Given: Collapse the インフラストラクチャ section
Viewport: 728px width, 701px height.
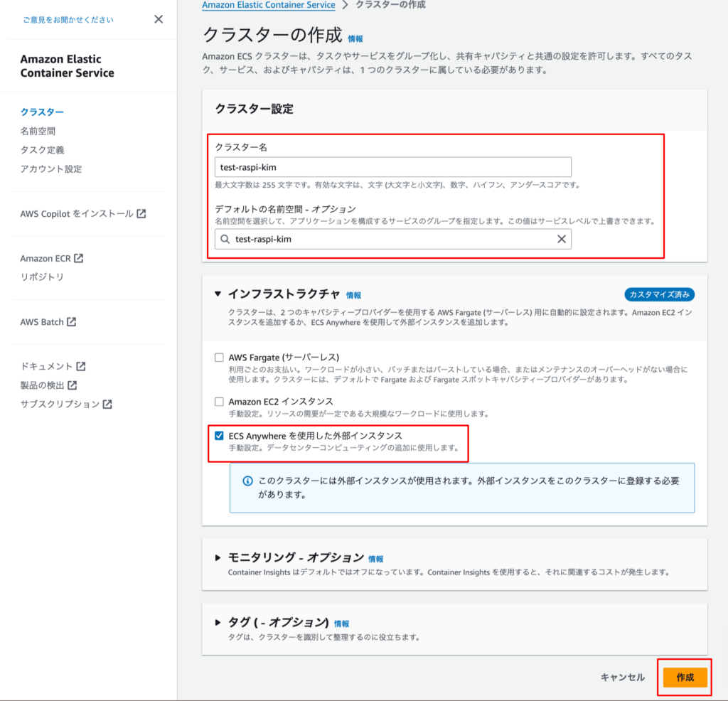Looking at the screenshot, I should point(218,294).
